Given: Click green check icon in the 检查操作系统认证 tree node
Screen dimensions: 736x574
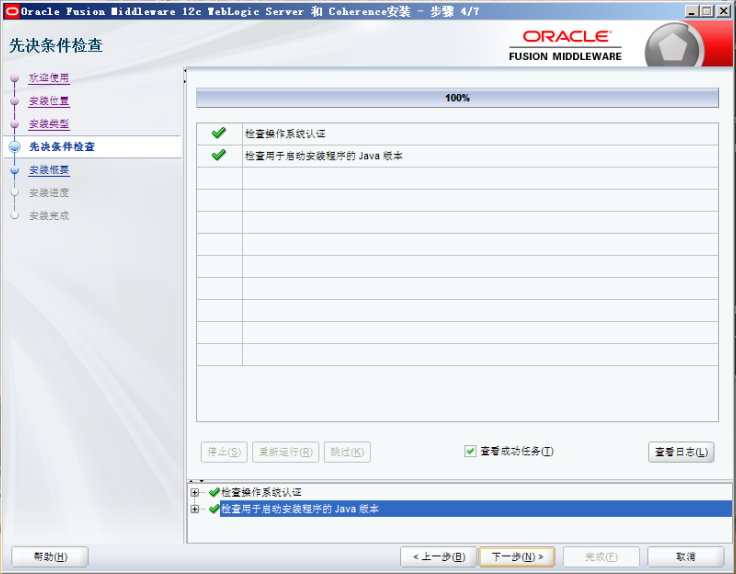Looking at the screenshot, I should pos(214,492).
